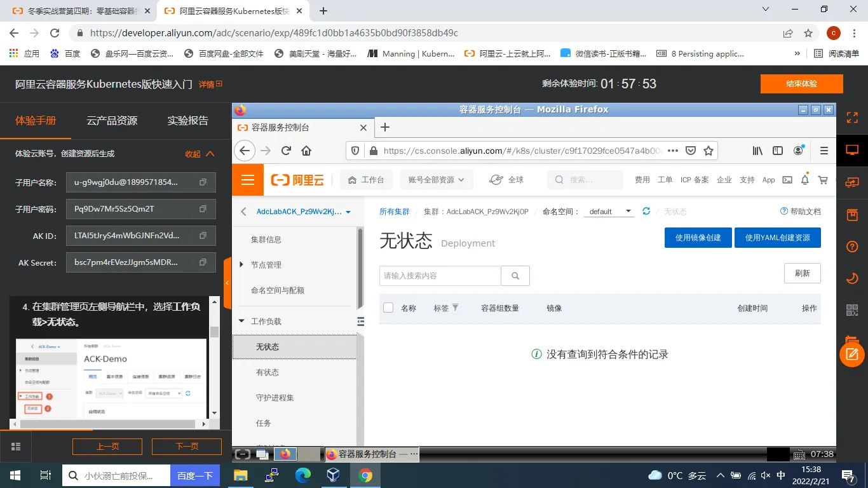Viewport: 868px width, 488px height.
Task: Reload the inner Firefox page
Action: (x=286, y=151)
